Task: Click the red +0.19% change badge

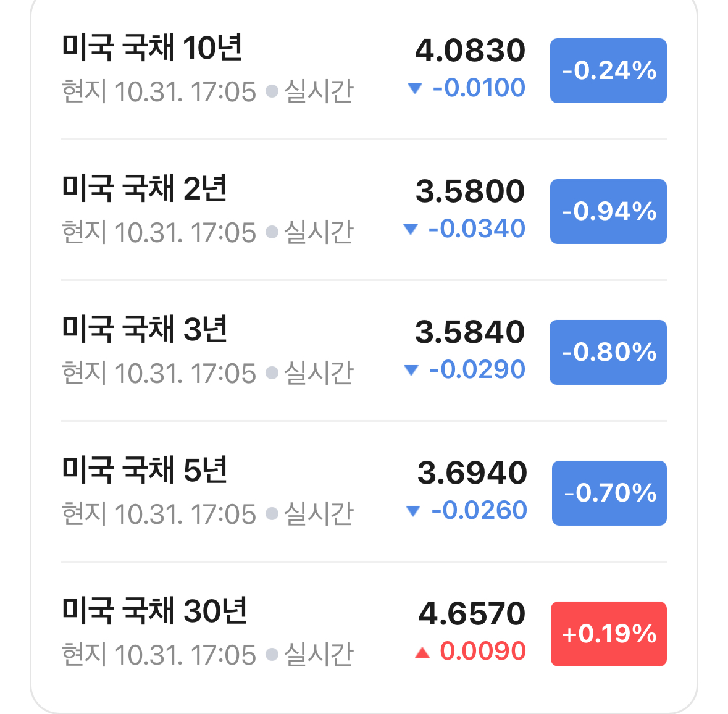Action: click(609, 634)
